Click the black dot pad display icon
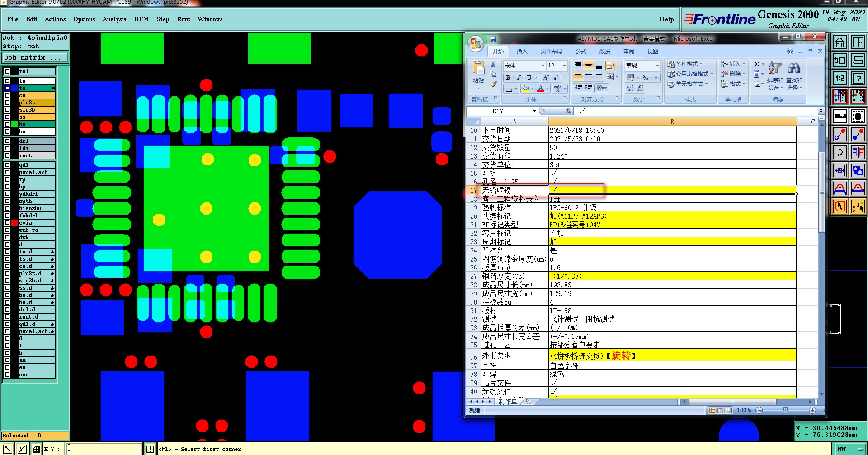 coord(858,116)
